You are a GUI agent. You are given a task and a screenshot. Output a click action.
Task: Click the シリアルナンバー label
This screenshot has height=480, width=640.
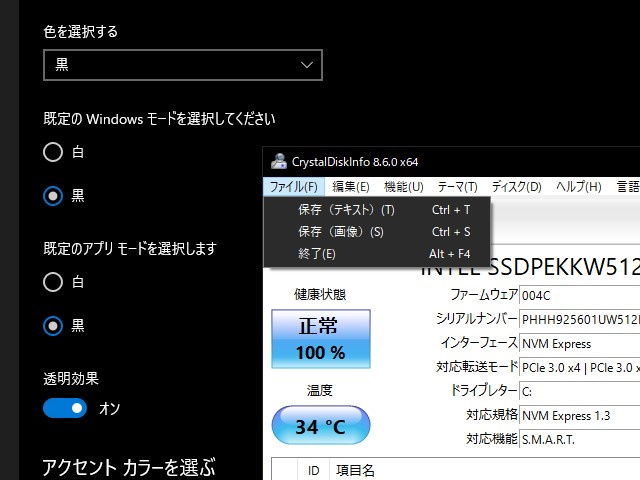(x=477, y=319)
